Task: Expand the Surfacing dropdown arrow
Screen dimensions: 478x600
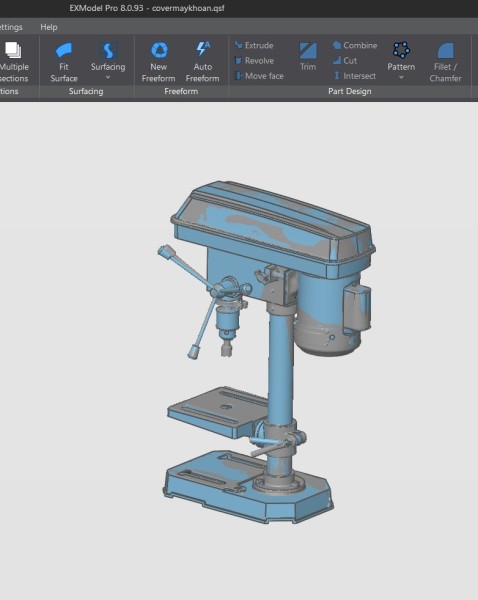Action: tap(108, 77)
